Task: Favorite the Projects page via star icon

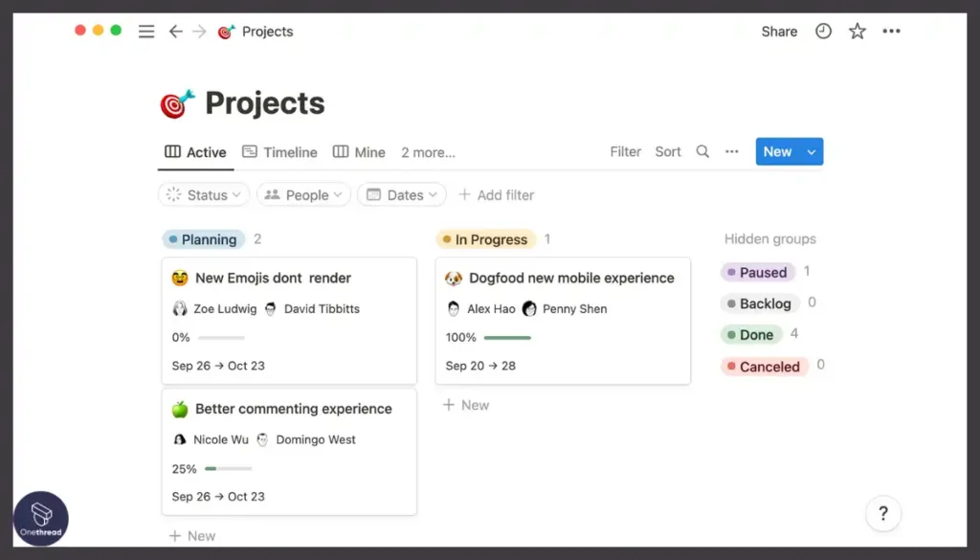Action: pos(857,31)
